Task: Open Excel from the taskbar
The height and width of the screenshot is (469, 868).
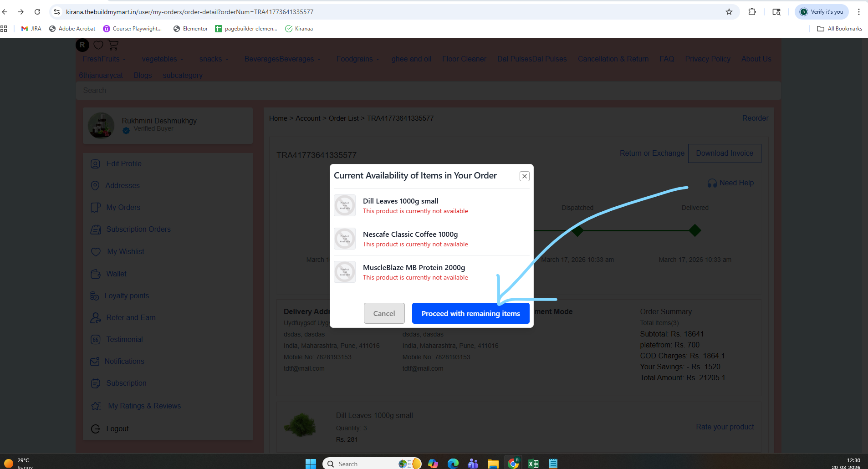Action: (533, 464)
